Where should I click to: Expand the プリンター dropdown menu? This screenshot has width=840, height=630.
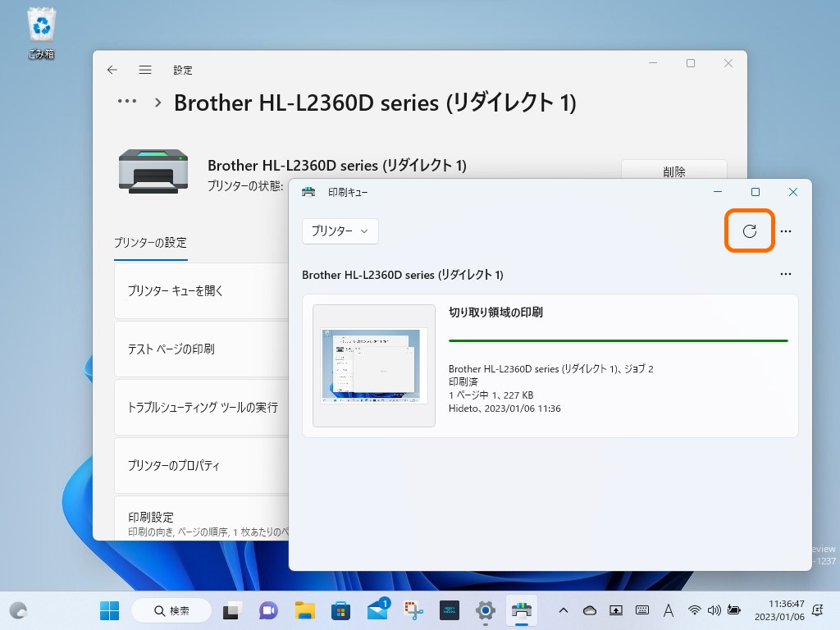(x=340, y=231)
